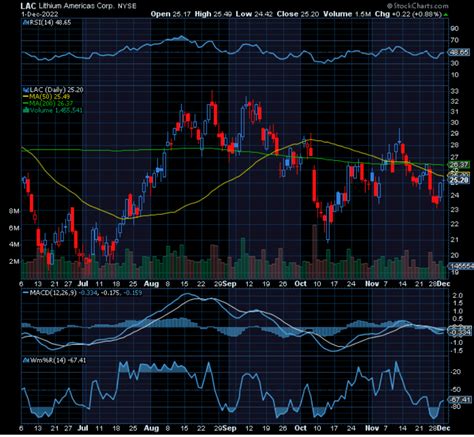Image resolution: width=474 pixels, height=437 pixels.
Task: Click the 90 level on RSI axis
Action: coord(455,29)
